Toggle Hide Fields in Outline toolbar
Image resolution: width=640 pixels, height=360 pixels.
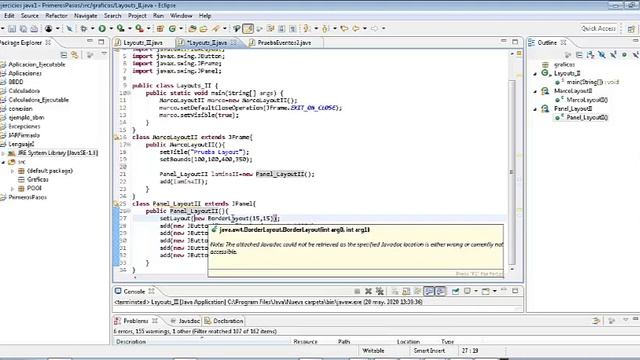click(602, 55)
